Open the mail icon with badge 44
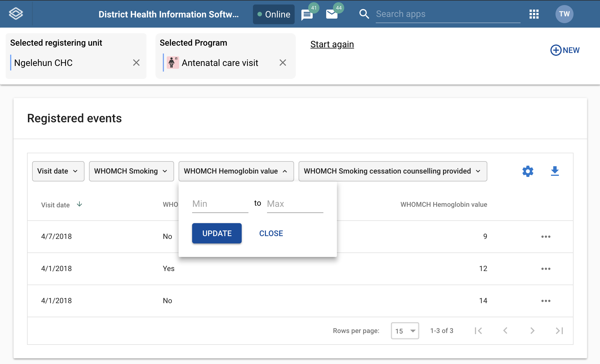 click(332, 14)
